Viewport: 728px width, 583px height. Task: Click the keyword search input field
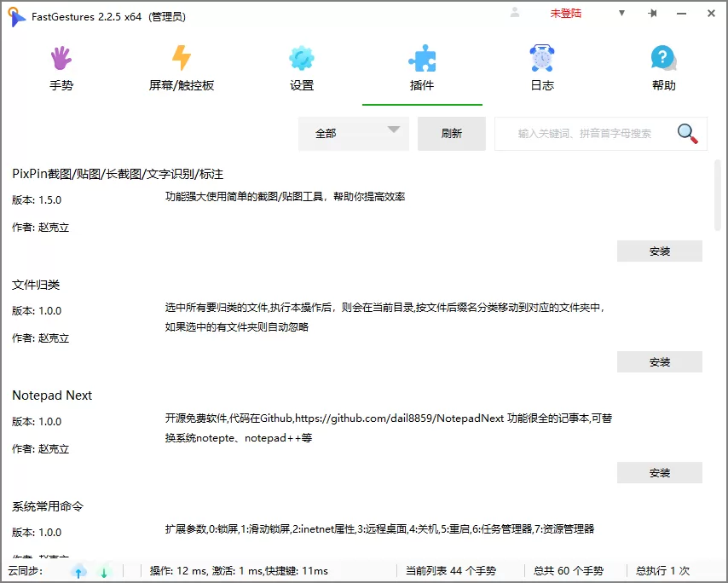point(588,134)
